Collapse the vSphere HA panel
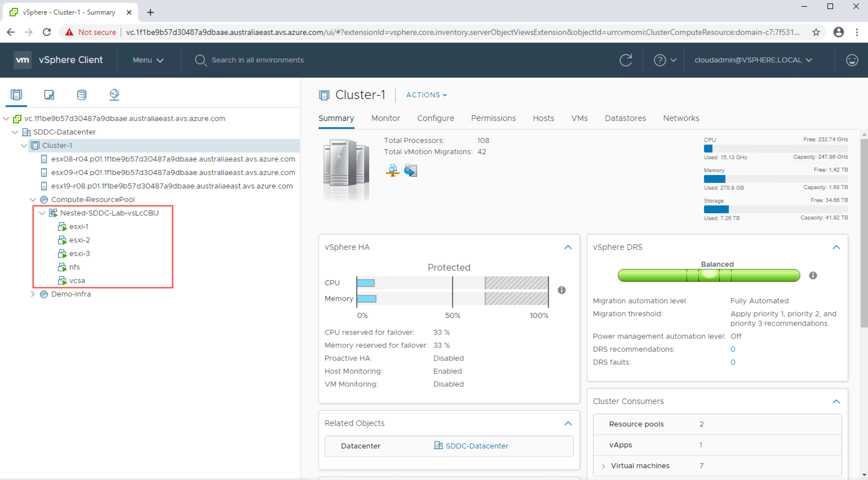868x480 pixels. point(568,247)
